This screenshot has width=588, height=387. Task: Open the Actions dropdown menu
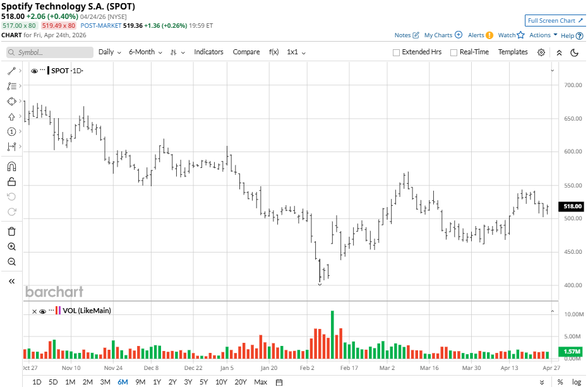(543, 35)
